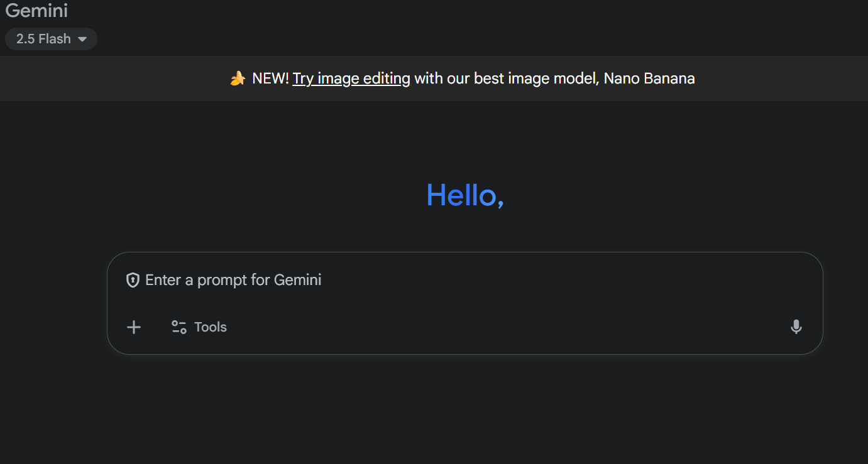Expand the Tools menu in prompt box

199,327
